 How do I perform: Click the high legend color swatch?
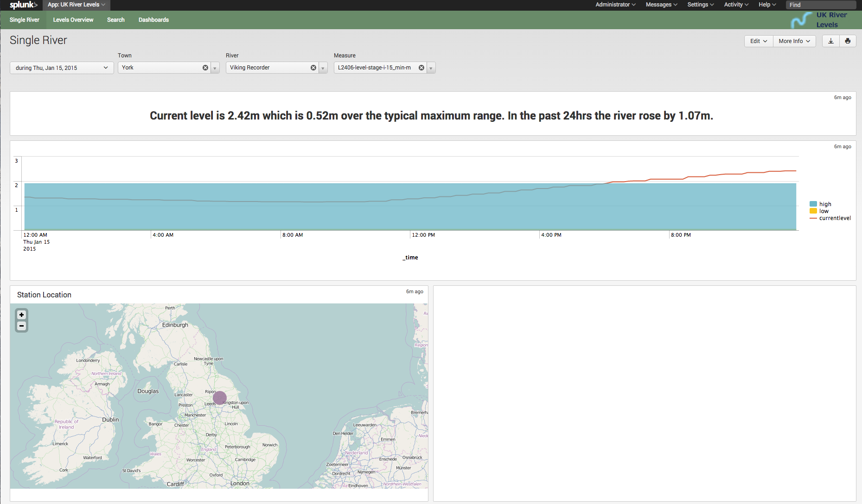click(813, 204)
